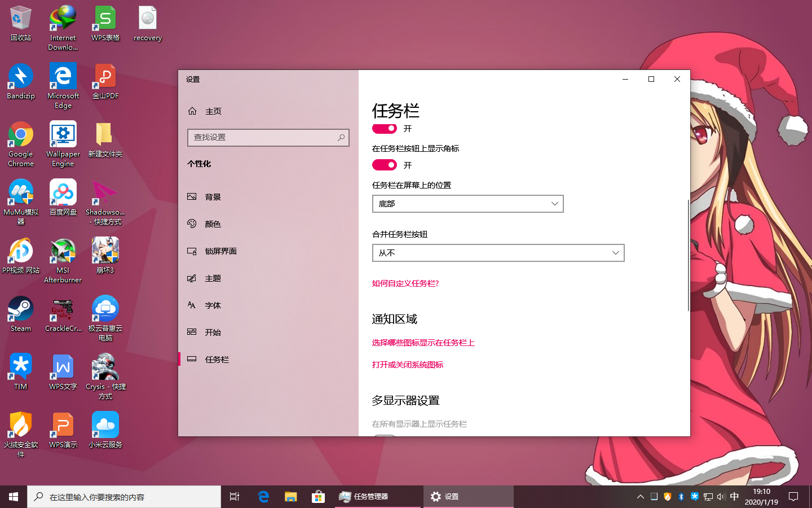Expand the 任务栏在屏幕上的位置 dropdown
Viewport: 812px width, 508px height.
click(x=468, y=204)
